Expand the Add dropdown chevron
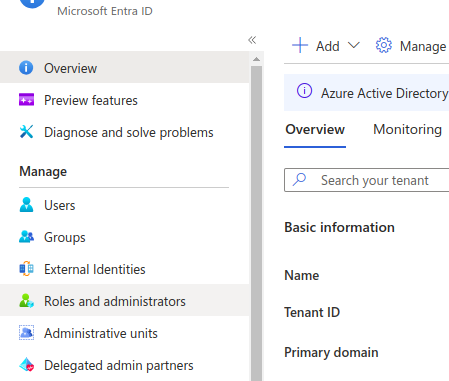Viewport: 449px width, 381px height. [x=354, y=45]
